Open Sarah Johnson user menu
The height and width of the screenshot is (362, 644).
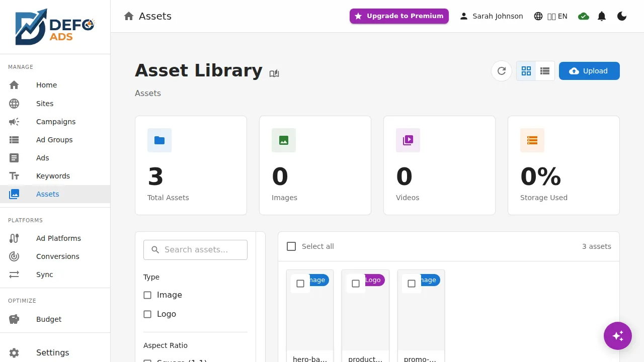[491, 16]
